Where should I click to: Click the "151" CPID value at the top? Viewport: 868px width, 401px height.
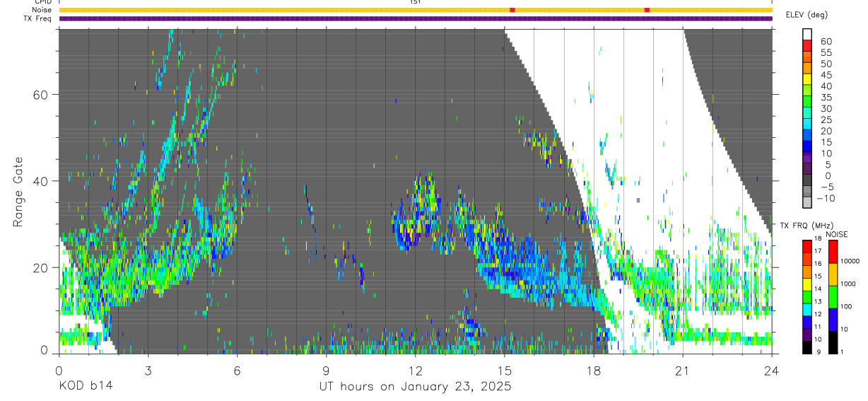pos(416,2)
